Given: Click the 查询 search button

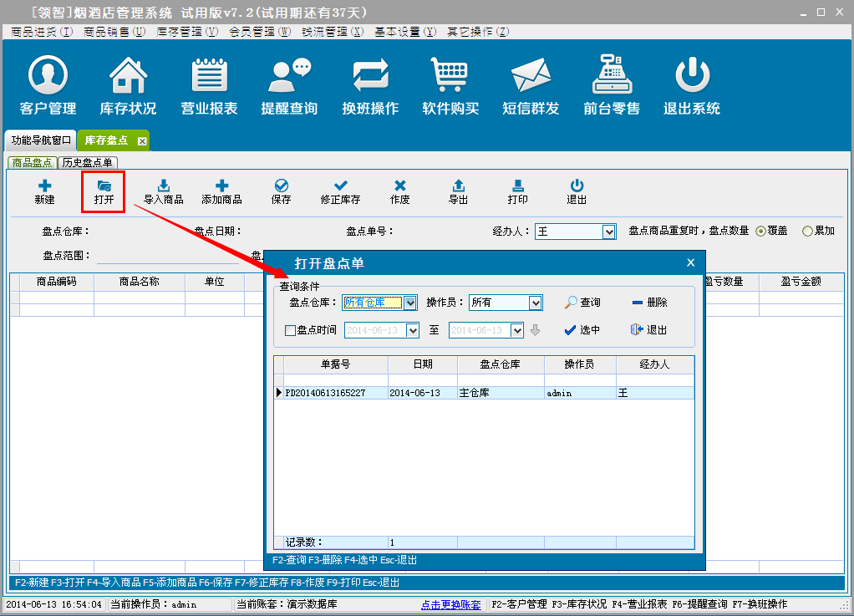Looking at the screenshot, I should tap(582, 303).
